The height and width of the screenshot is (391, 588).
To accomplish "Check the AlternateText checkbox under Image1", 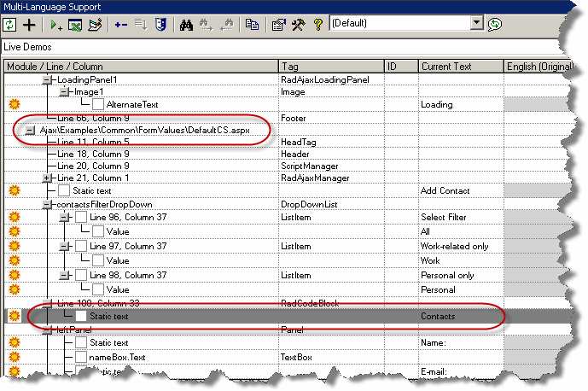I will pos(97,103).
